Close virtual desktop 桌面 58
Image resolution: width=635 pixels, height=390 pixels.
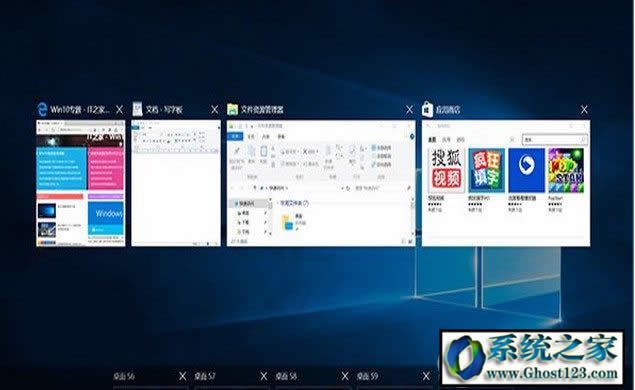click(345, 376)
